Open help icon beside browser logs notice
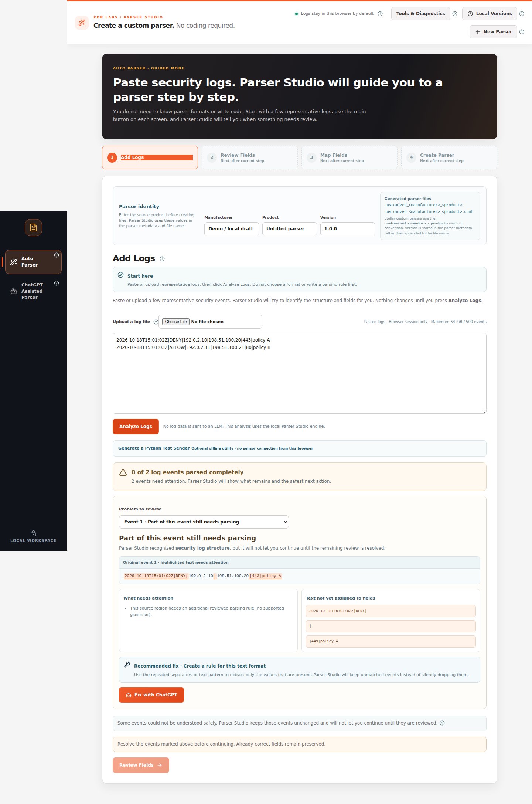The width and height of the screenshot is (532, 804). [380, 14]
